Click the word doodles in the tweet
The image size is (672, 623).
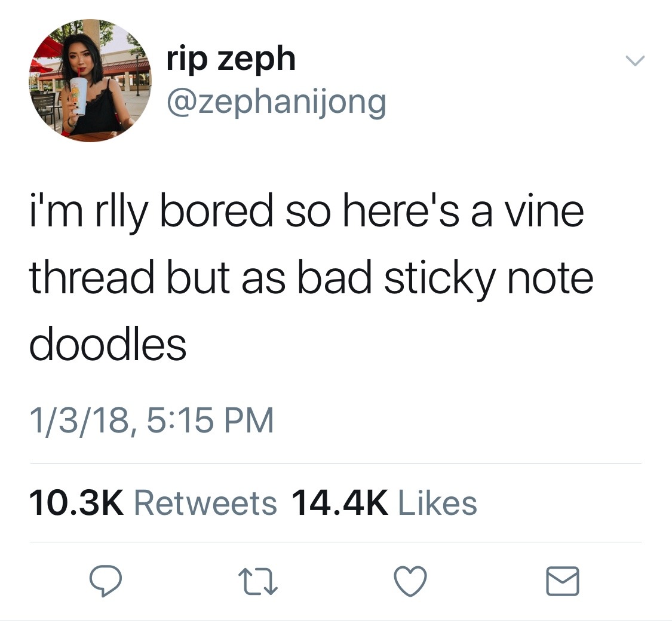click(108, 345)
